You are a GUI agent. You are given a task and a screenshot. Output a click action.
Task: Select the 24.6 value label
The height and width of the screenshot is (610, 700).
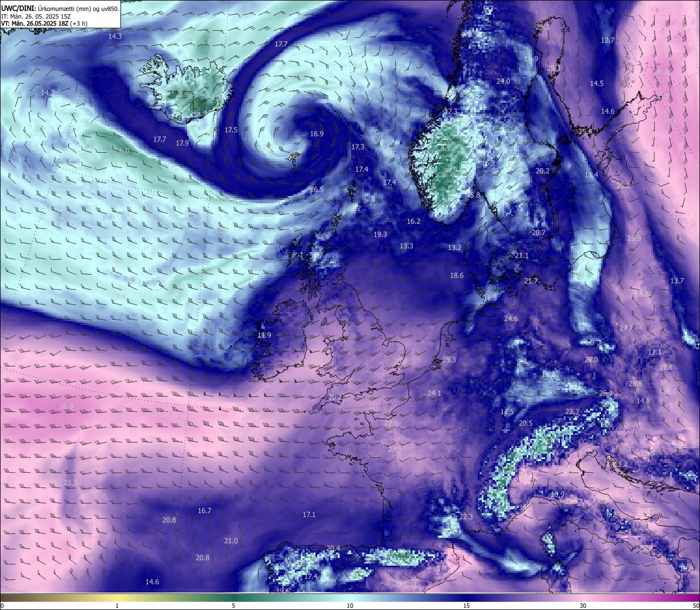(x=511, y=318)
